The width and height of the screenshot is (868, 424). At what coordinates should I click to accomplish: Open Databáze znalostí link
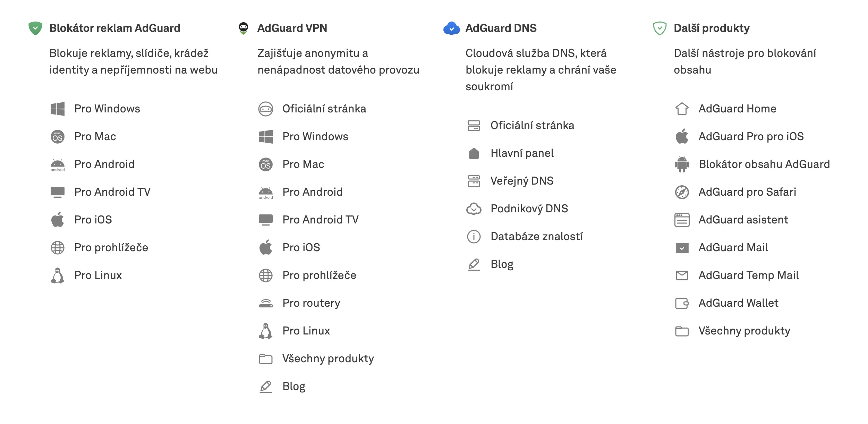537,236
